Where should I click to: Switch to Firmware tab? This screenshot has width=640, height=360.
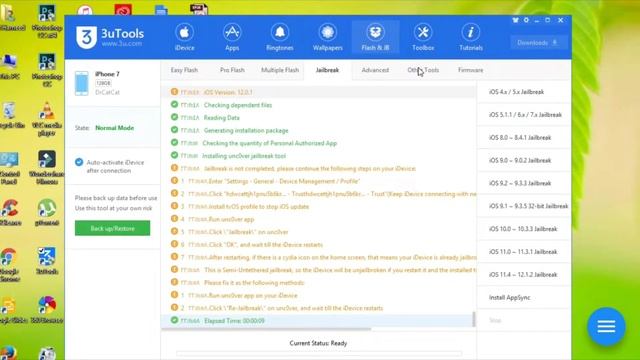click(x=470, y=70)
